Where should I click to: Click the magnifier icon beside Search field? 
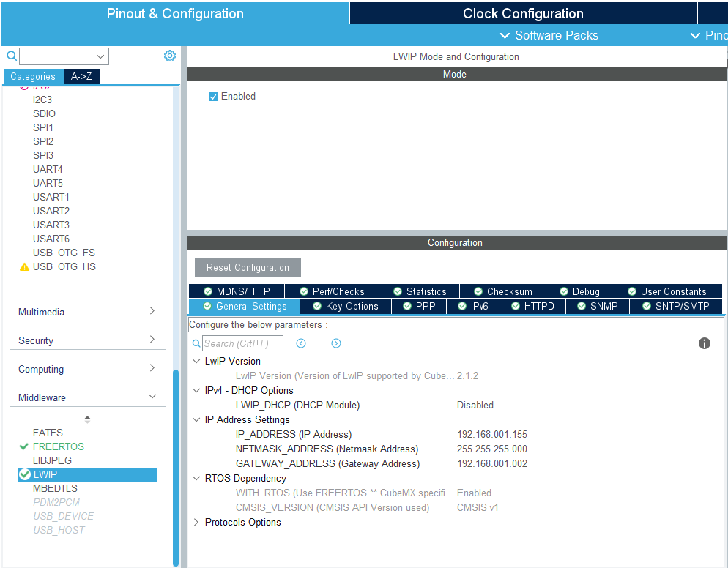click(196, 343)
